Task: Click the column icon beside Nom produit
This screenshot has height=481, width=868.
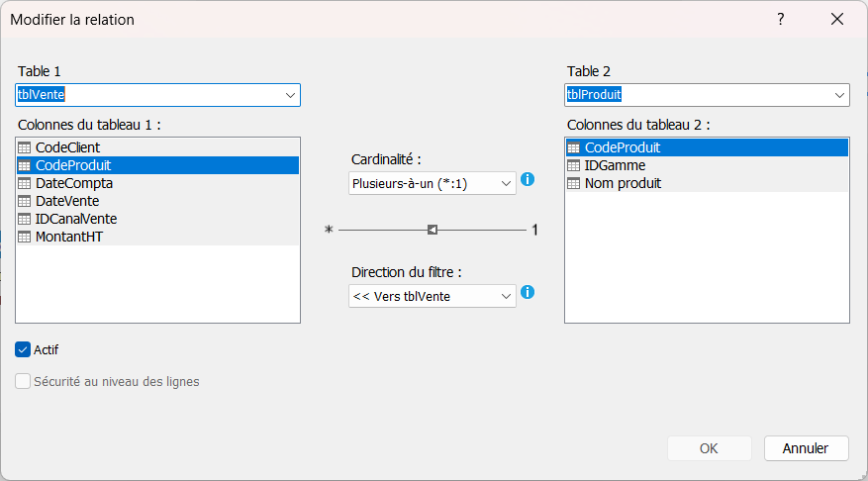Action: click(573, 183)
